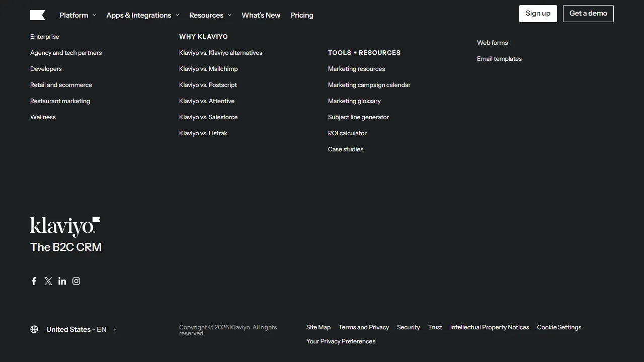Open Restaurant marketing link
This screenshot has height=362, width=644.
coord(60,101)
